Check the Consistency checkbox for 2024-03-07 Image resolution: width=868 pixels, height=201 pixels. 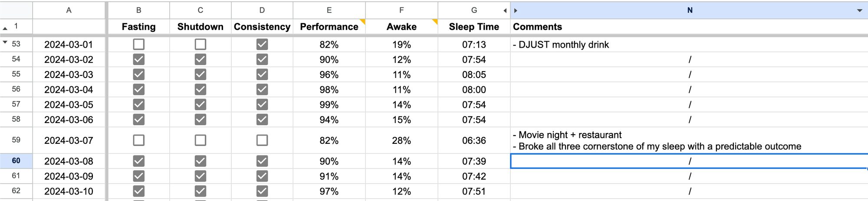262,140
